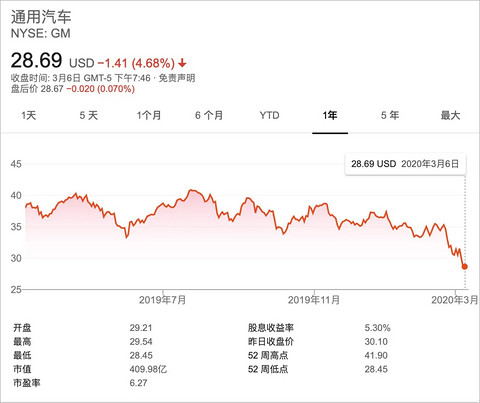
Task: Switch to YTD view
Action: (x=269, y=115)
